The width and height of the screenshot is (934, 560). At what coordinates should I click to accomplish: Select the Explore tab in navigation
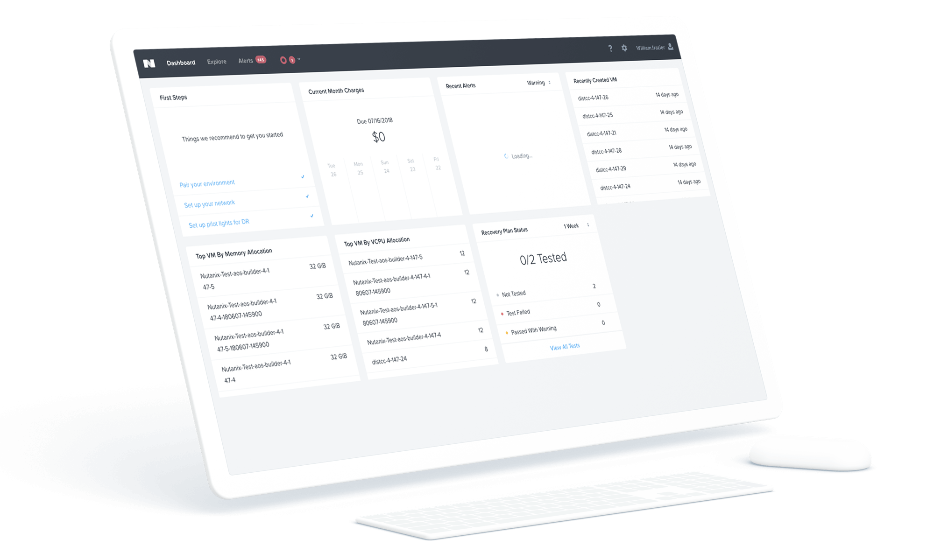[x=211, y=63]
